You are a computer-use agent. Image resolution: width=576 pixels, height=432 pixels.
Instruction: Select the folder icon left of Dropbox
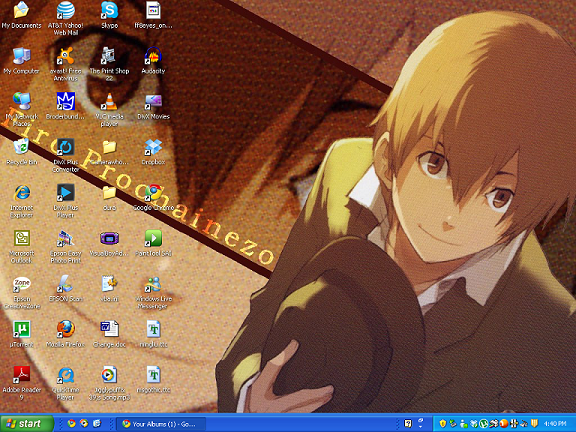click(109, 147)
